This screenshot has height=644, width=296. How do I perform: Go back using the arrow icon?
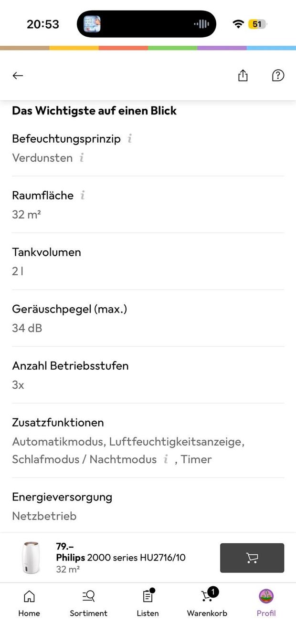[18, 75]
